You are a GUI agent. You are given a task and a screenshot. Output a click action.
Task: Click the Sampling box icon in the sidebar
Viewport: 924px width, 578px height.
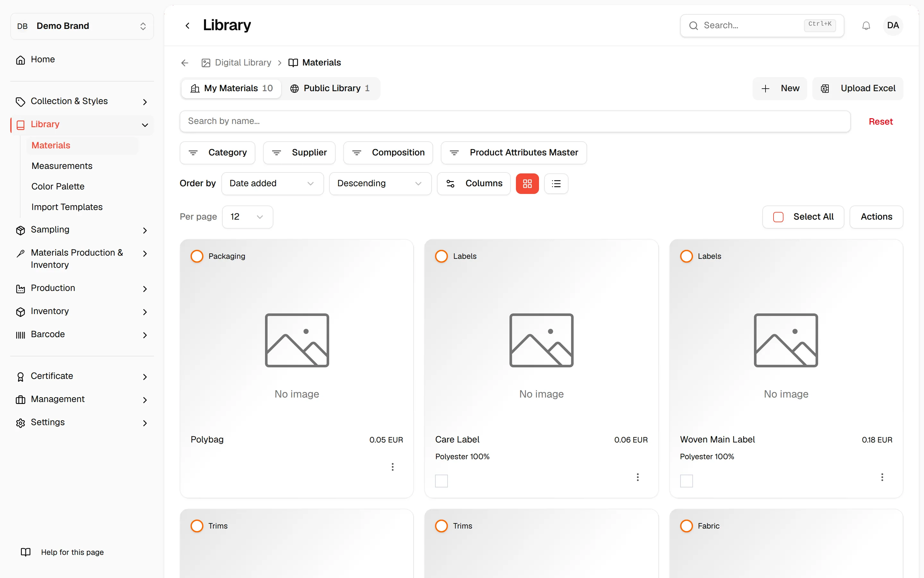click(x=21, y=230)
